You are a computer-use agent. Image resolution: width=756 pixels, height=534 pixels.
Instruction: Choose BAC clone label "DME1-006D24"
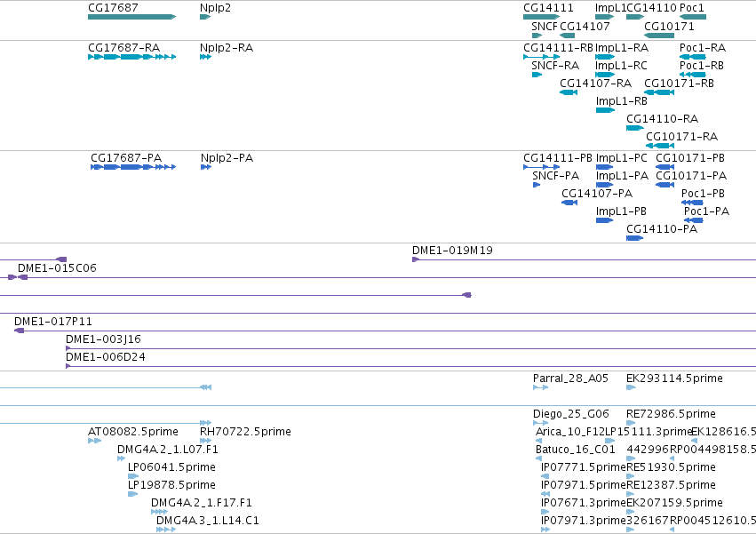point(106,357)
